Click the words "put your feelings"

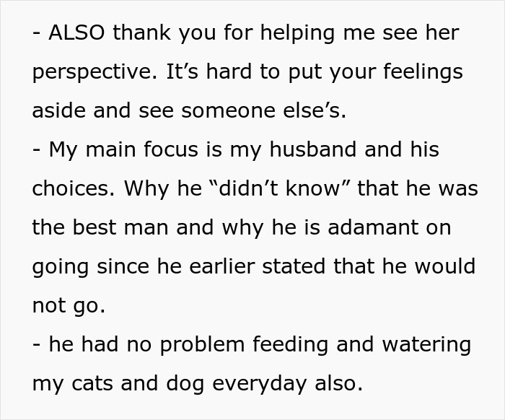coord(376,72)
